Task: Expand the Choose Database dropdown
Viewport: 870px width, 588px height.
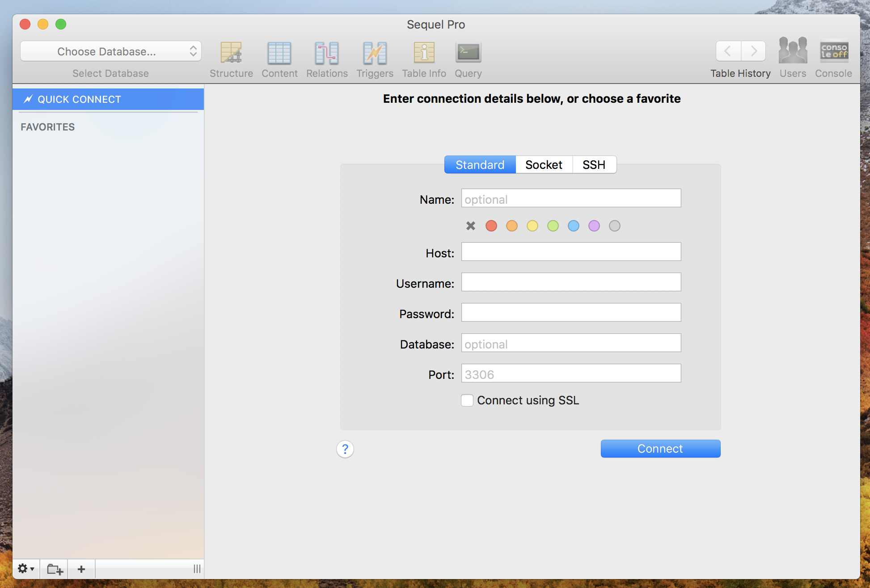Action: tap(111, 51)
